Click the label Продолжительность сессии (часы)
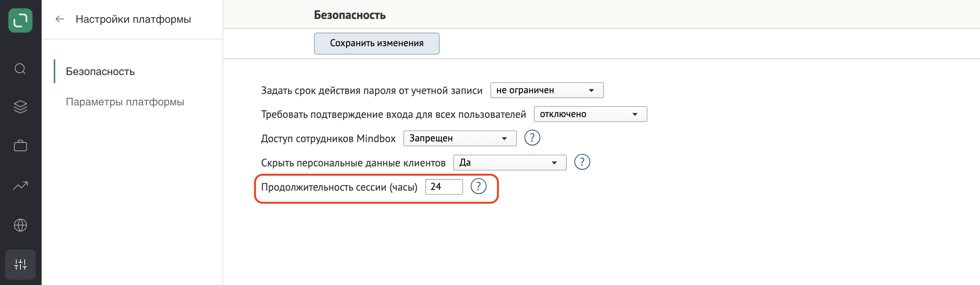The width and height of the screenshot is (980, 285). pos(339,188)
